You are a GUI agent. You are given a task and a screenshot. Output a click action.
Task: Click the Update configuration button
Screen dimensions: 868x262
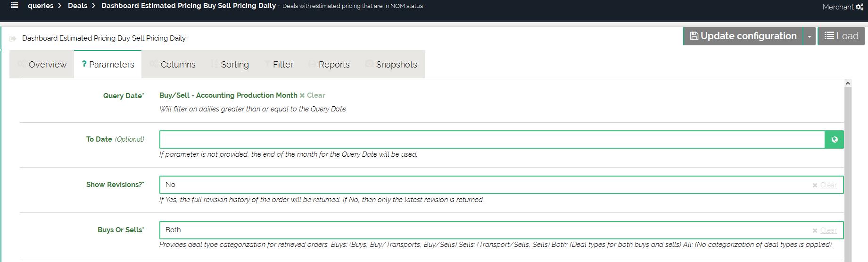[x=743, y=36]
